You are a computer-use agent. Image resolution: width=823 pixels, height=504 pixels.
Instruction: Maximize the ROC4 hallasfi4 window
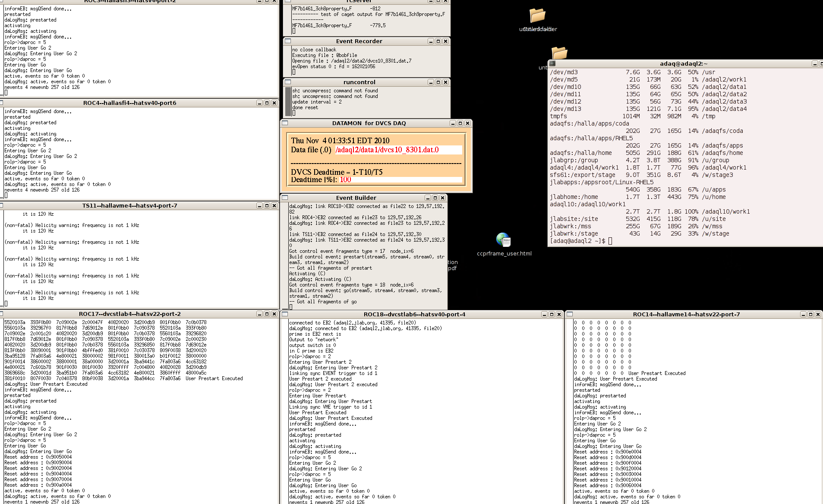(267, 103)
